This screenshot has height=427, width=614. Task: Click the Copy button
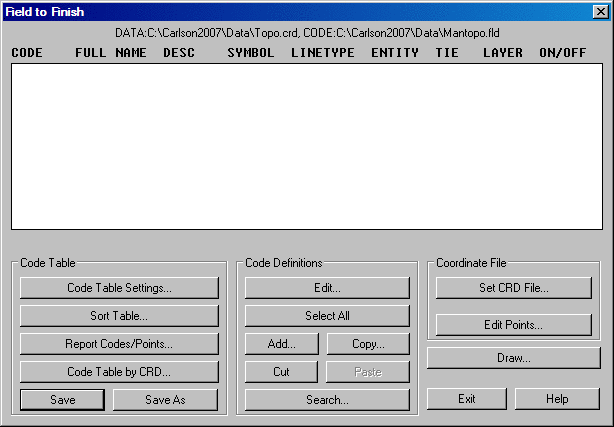pos(368,344)
